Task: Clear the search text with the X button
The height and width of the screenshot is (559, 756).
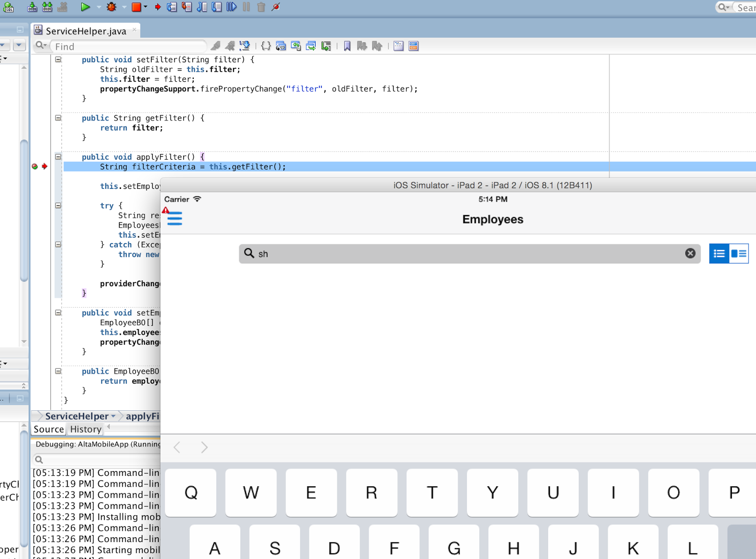Action: tap(690, 254)
